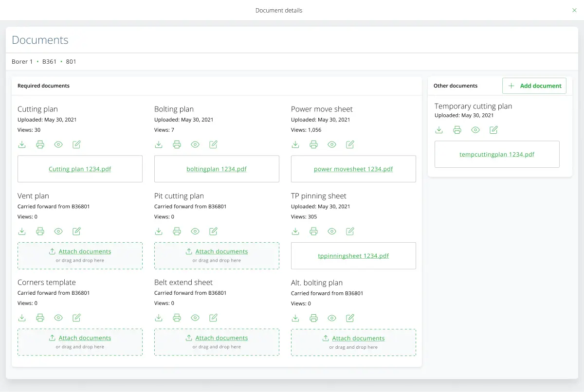Screen dimensions: 584x392
Task: Close the Document details dialog
Action: [x=574, y=10]
